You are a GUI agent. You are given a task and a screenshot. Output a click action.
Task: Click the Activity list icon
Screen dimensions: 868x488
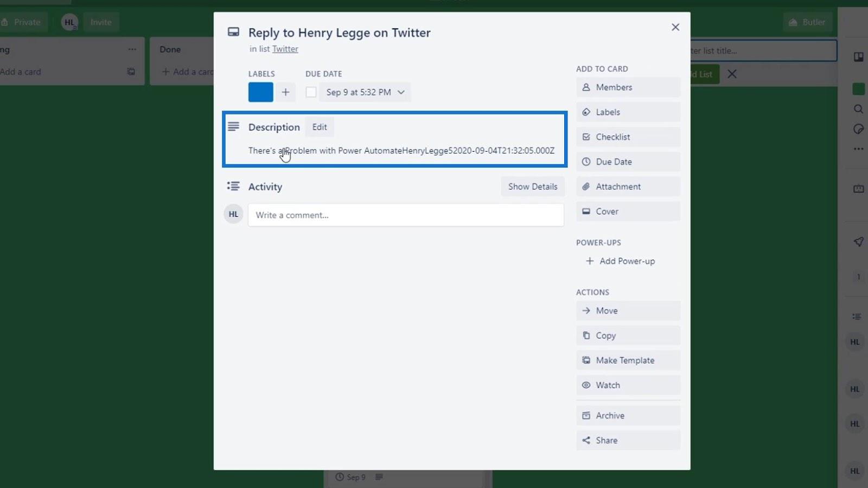click(233, 186)
